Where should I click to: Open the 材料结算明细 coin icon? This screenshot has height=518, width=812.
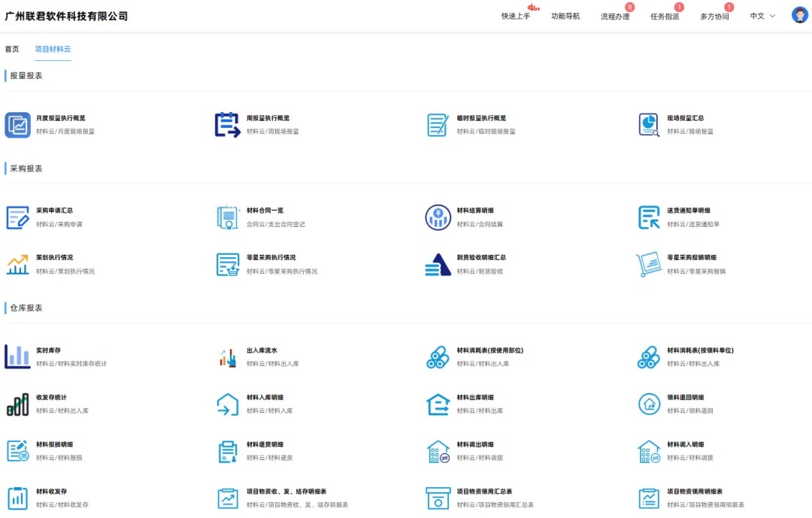(438, 217)
